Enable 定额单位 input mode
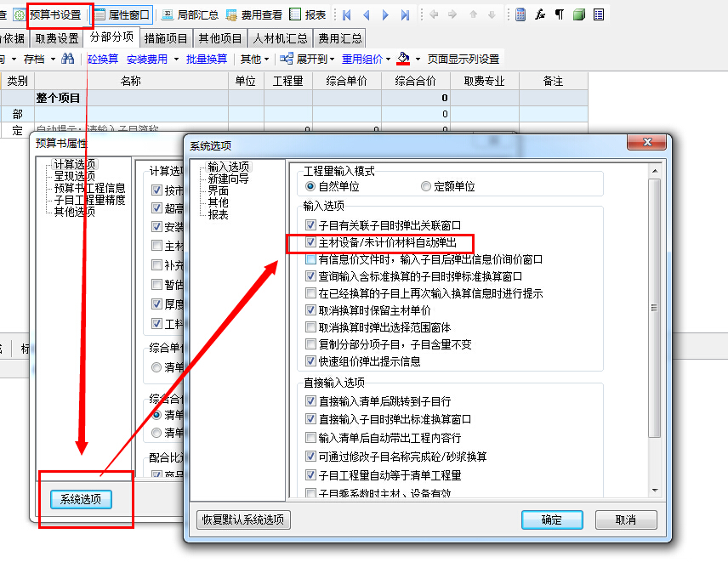The width and height of the screenshot is (728, 562). click(x=424, y=187)
